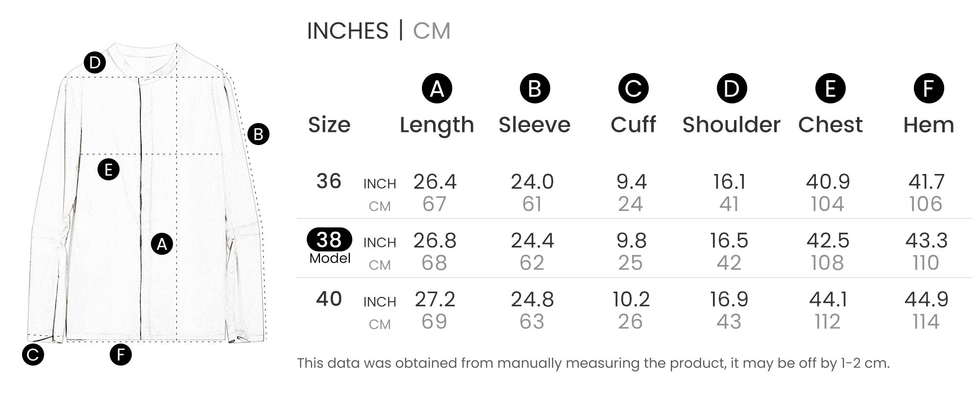The width and height of the screenshot is (980, 395).
Task: Click the E marker on shirt chest
Action: [108, 170]
